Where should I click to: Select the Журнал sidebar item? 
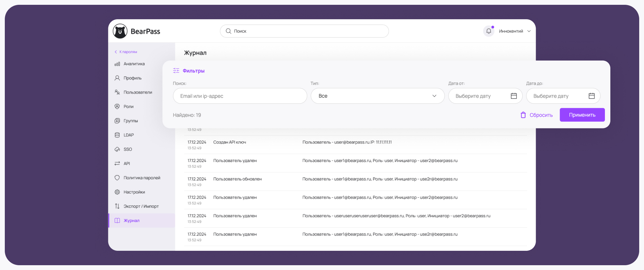131,221
